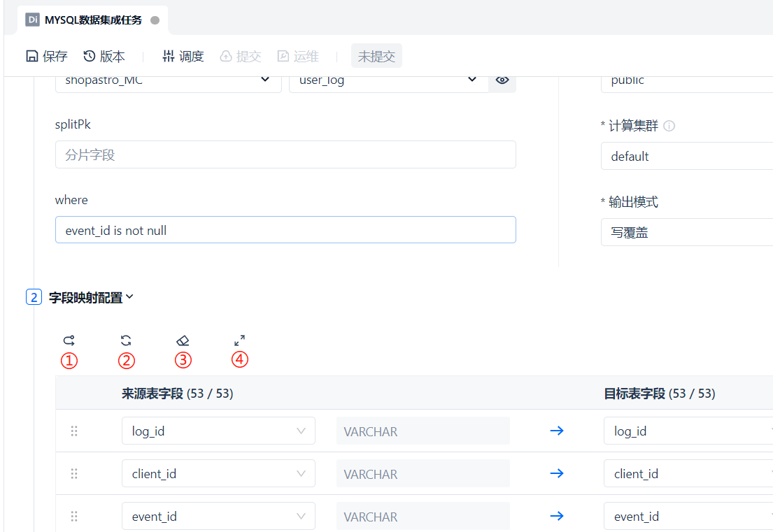Open the user_log table dropdown
The image size is (773, 532).
click(x=388, y=80)
